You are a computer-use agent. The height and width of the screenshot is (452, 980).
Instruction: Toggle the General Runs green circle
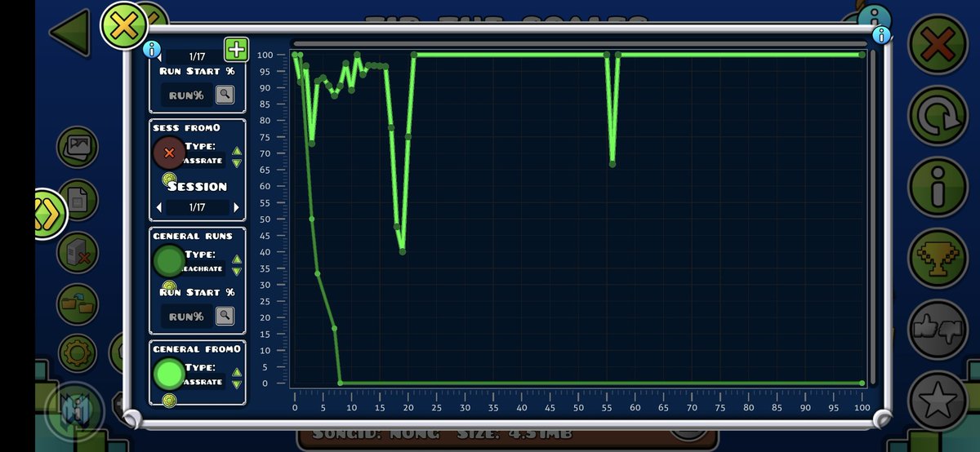pyautogui.click(x=169, y=261)
